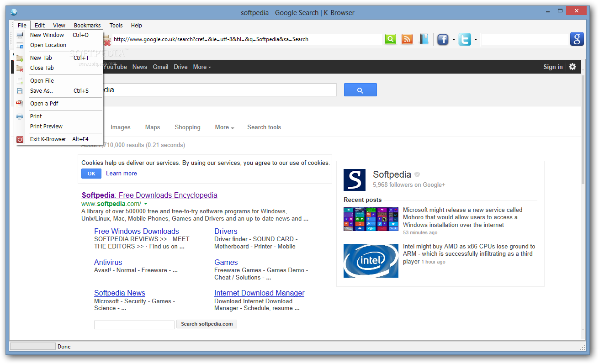Open the blue bookmarks book icon
Viewport: 599px width, 364px height.
coord(424,39)
